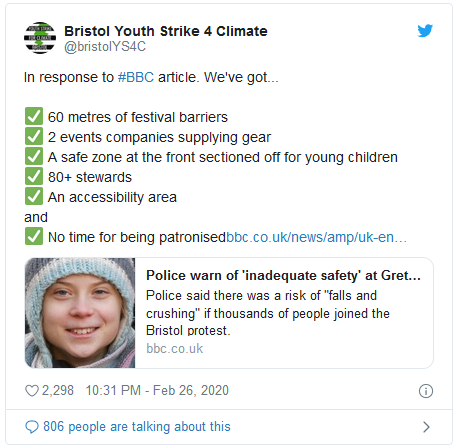Follow the bbc.co.uk/news/amp link in tweet
459x448 pixels.
(x=316, y=237)
